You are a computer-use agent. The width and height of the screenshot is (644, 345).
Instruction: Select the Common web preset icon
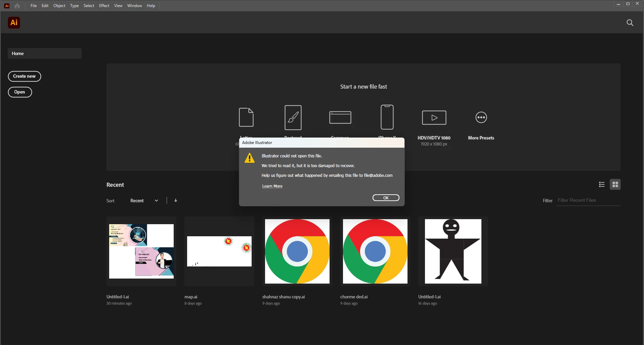coord(340,117)
